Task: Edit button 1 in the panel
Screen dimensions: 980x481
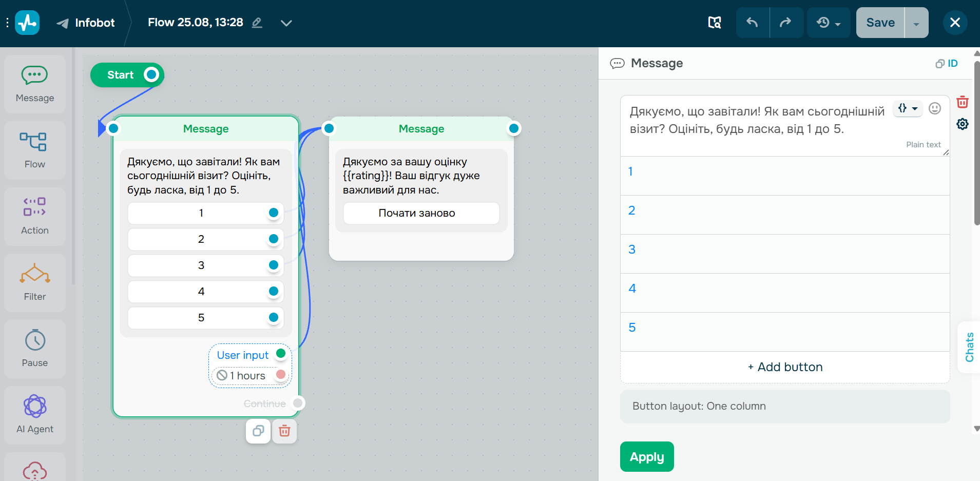Action: tap(785, 176)
